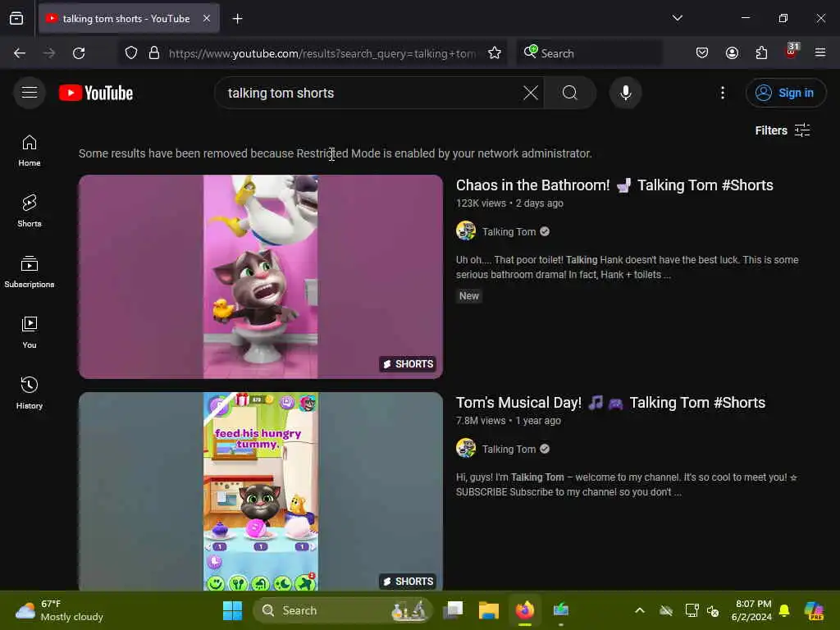840x630 pixels.
Task: Open notification bell in taskbar
Action: coord(784,610)
